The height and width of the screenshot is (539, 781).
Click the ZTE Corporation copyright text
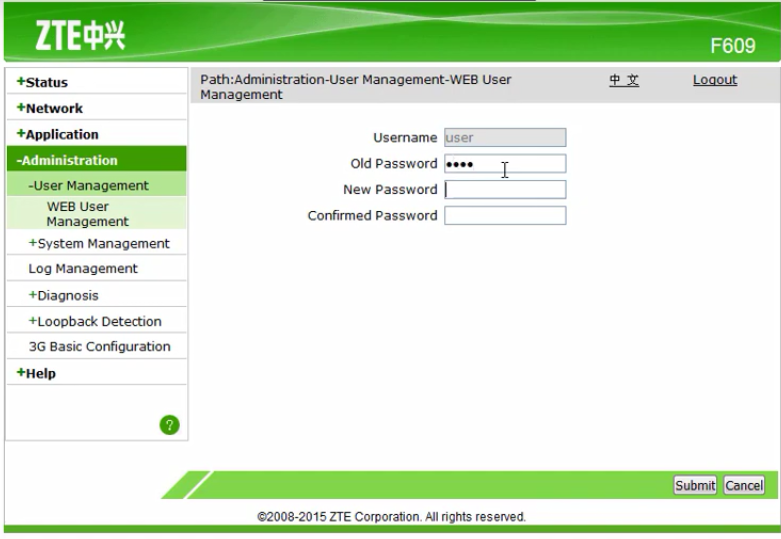[x=391, y=517]
